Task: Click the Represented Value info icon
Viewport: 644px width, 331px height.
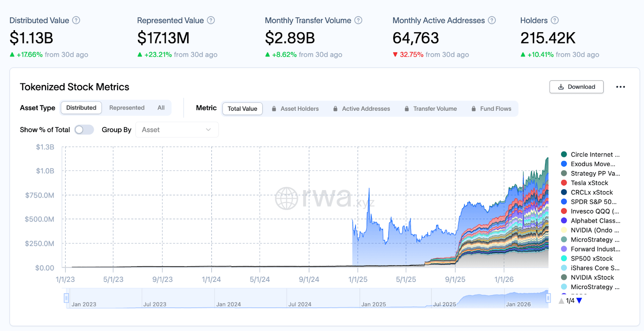Action: (x=211, y=20)
